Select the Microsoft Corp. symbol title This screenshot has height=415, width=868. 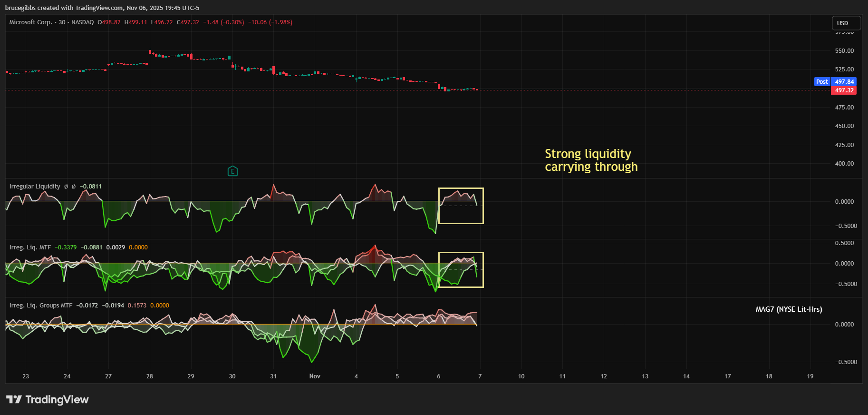tap(30, 22)
